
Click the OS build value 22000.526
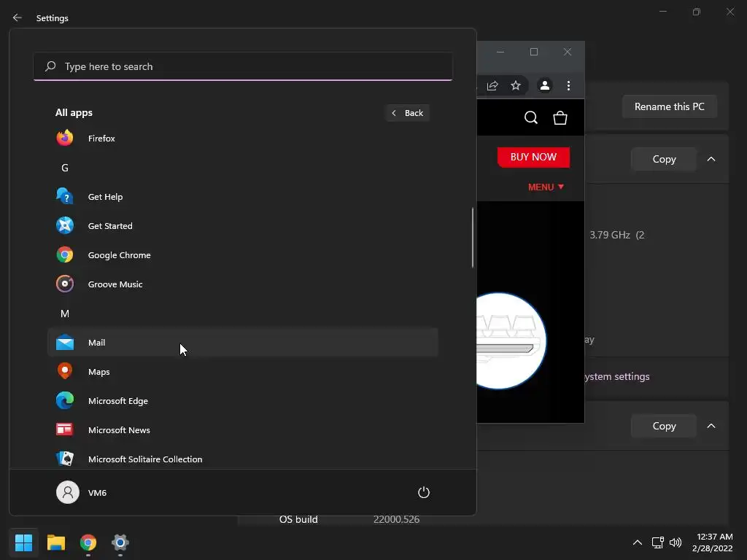[x=396, y=519]
